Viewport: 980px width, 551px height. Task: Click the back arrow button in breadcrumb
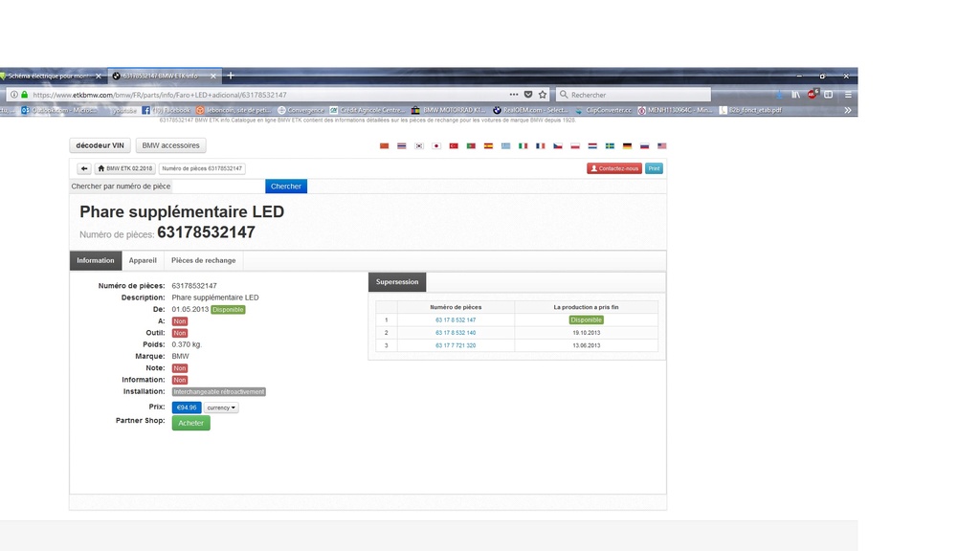[84, 168]
